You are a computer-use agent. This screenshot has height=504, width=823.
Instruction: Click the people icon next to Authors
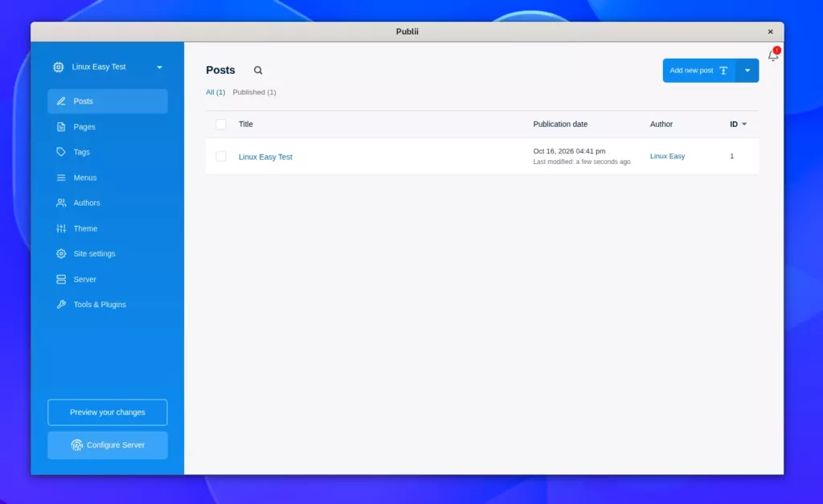click(61, 203)
